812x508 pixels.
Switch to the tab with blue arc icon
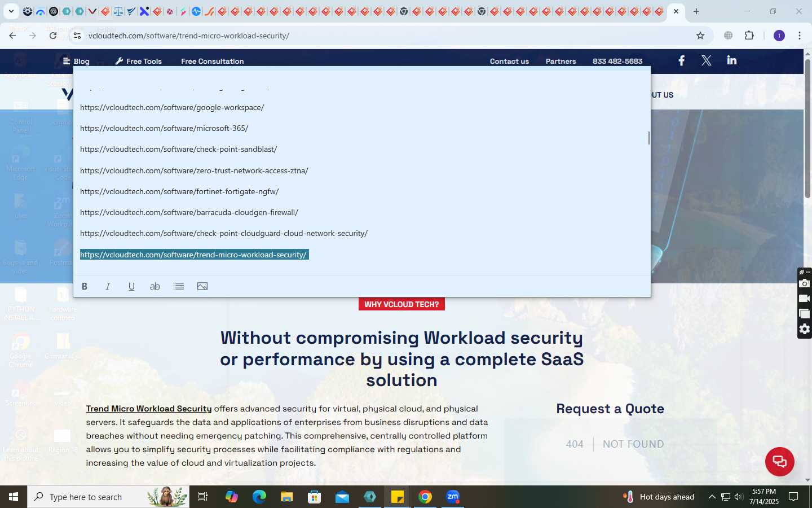tap(41, 11)
